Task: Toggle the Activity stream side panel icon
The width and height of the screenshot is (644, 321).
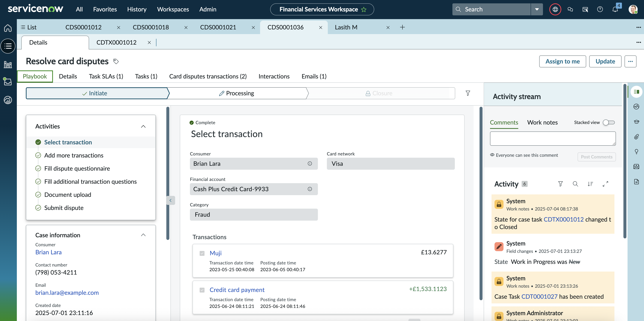Action: [x=636, y=92]
